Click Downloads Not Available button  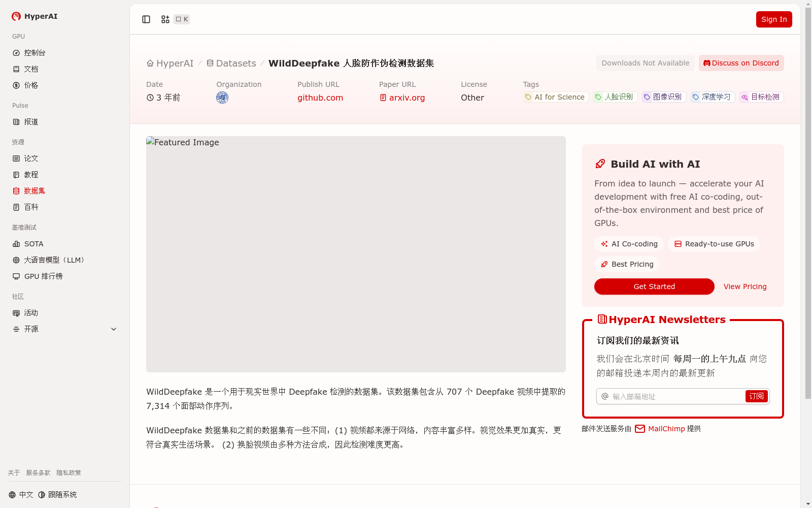pyautogui.click(x=646, y=63)
